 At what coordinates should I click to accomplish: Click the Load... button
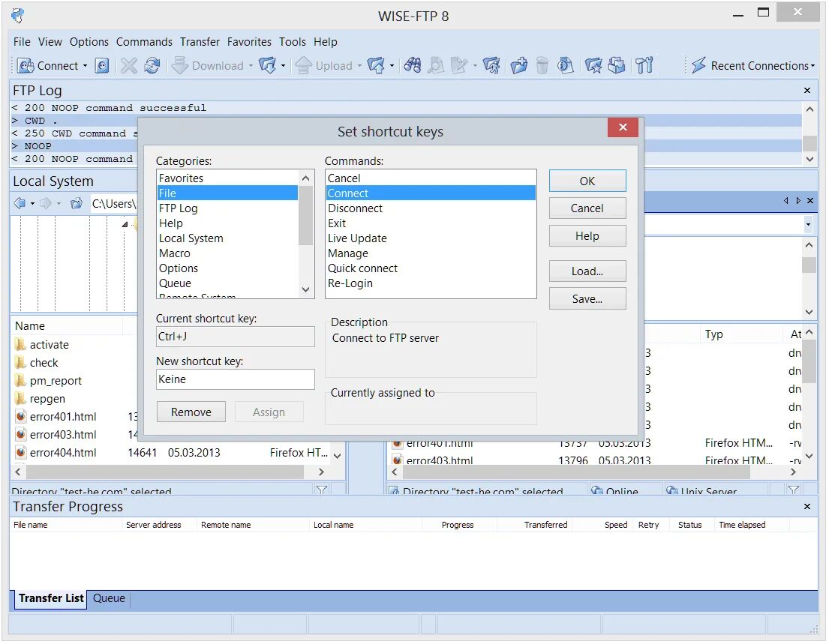click(587, 271)
